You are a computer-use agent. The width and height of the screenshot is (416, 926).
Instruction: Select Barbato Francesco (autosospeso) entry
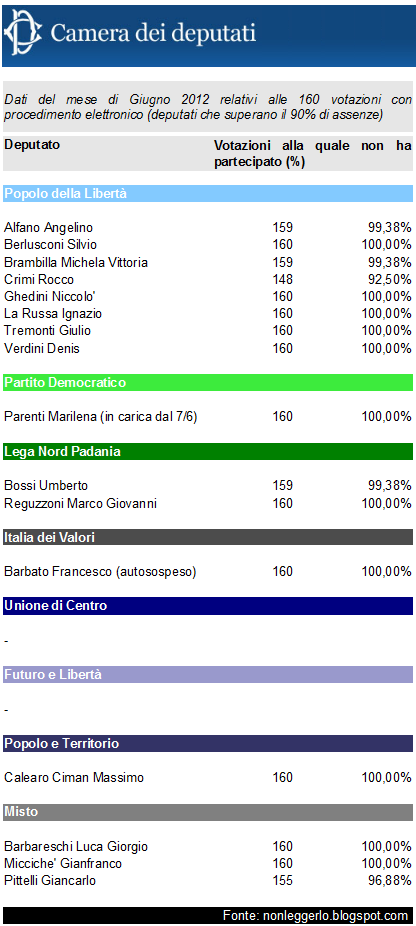pyautogui.click(x=100, y=572)
